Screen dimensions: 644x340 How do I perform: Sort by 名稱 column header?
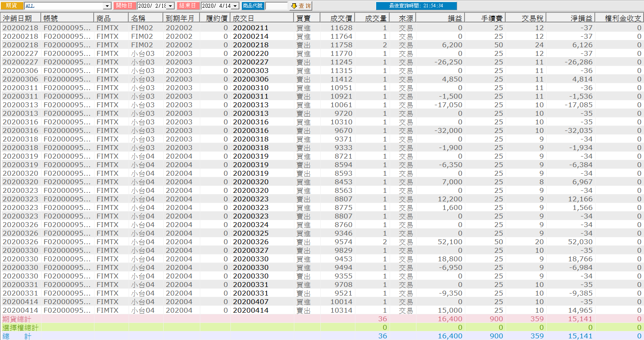coord(146,18)
